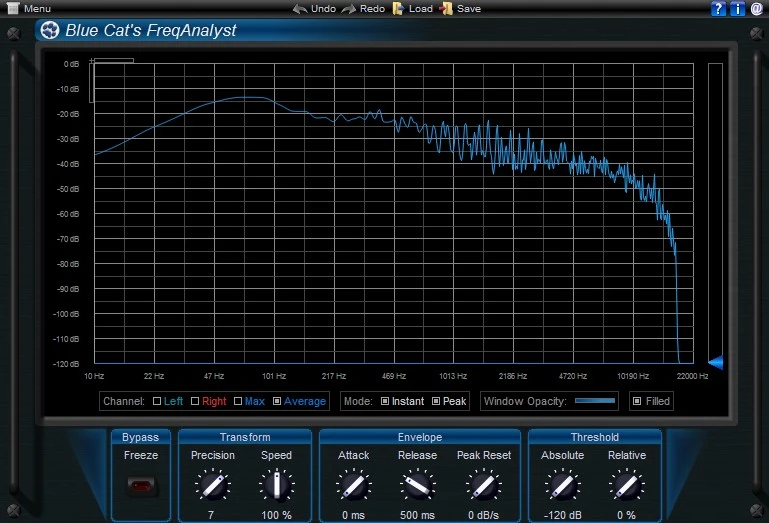The image size is (769, 523).
Task: Toggle the Filled checkbox
Action: point(637,401)
